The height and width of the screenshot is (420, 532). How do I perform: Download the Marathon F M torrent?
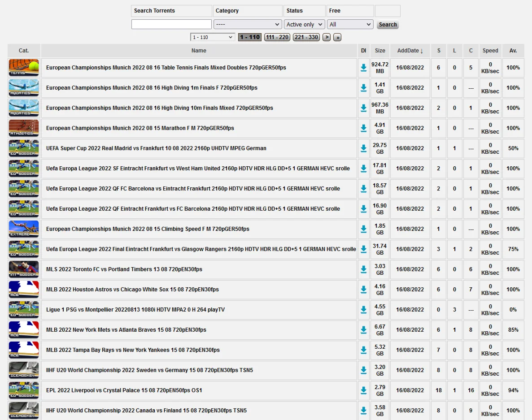(363, 128)
